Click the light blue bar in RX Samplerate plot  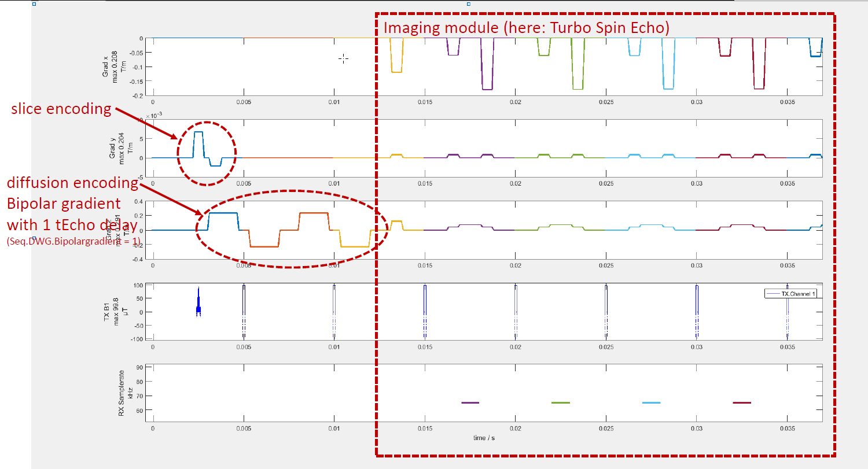(651, 402)
